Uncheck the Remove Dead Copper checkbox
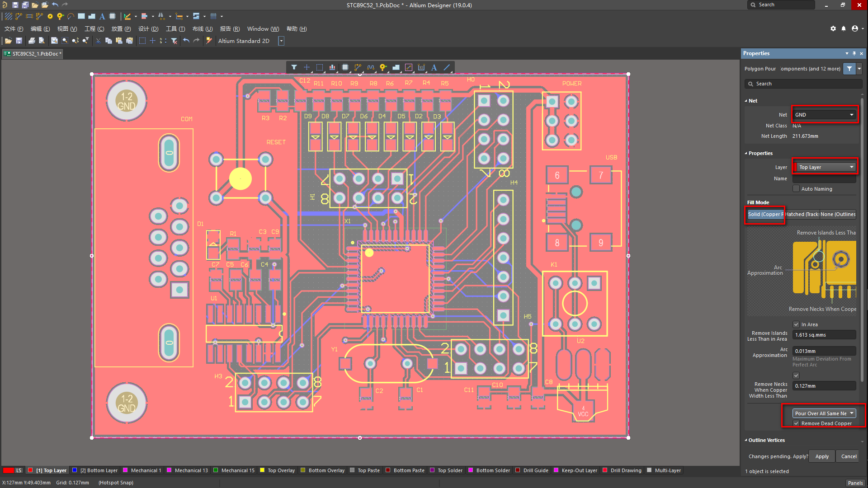 click(x=796, y=423)
